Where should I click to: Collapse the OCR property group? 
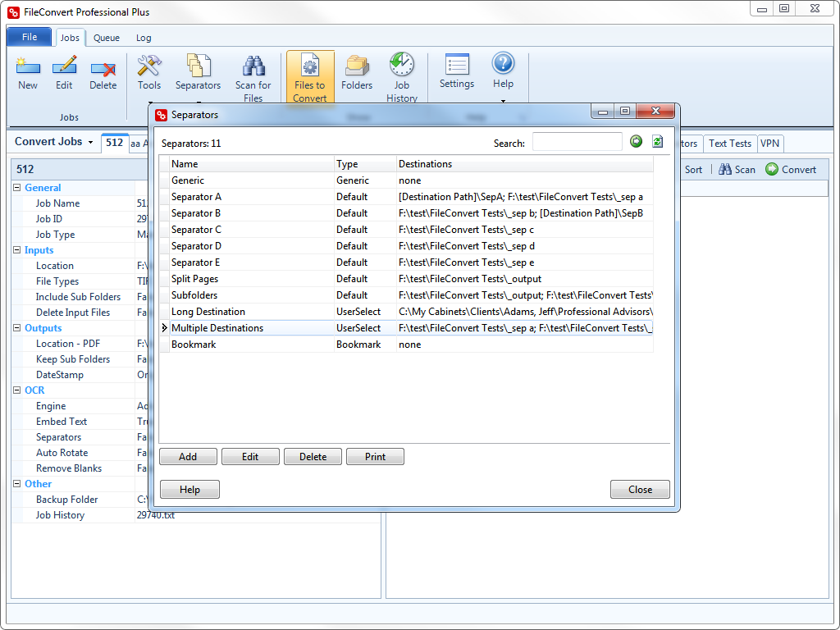pos(16,390)
